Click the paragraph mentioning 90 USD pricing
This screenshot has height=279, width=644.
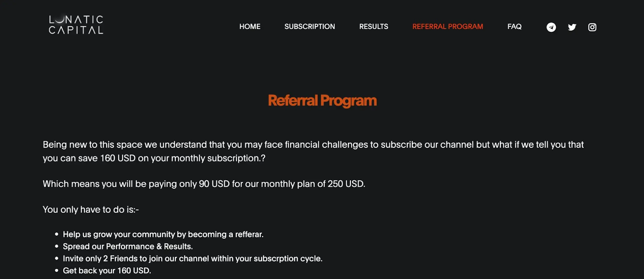[x=204, y=184]
